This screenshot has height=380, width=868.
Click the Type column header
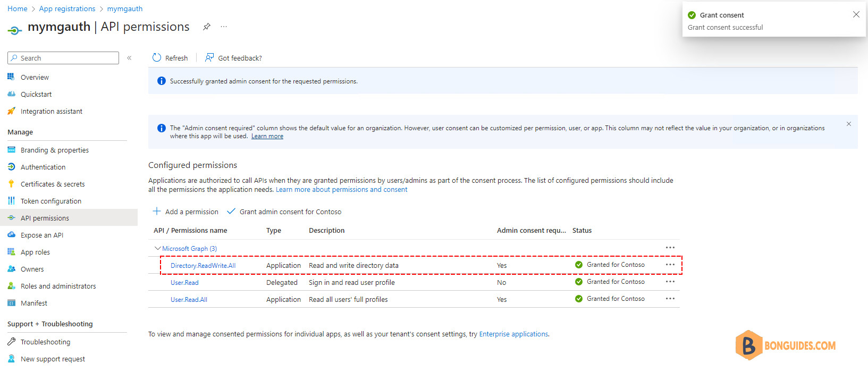pos(274,230)
